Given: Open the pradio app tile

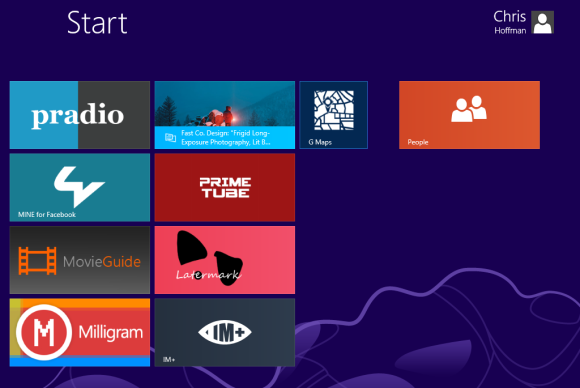Looking at the screenshot, I should pos(80,115).
